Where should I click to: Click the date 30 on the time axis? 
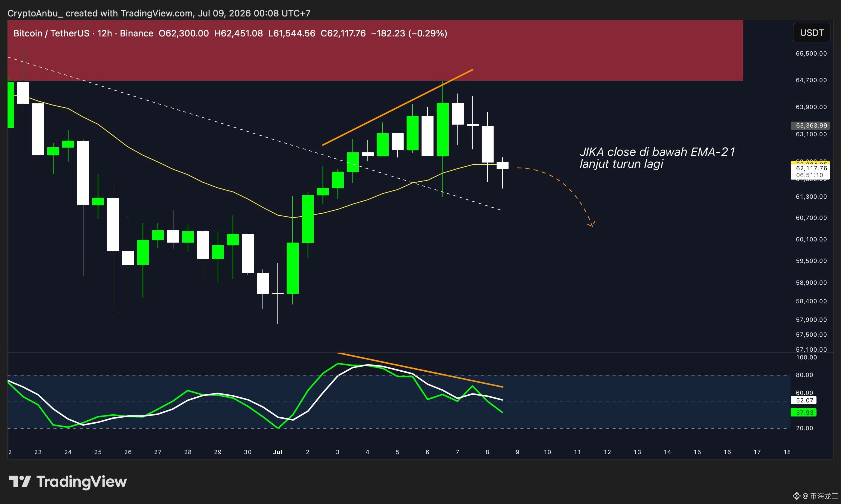[248, 452]
